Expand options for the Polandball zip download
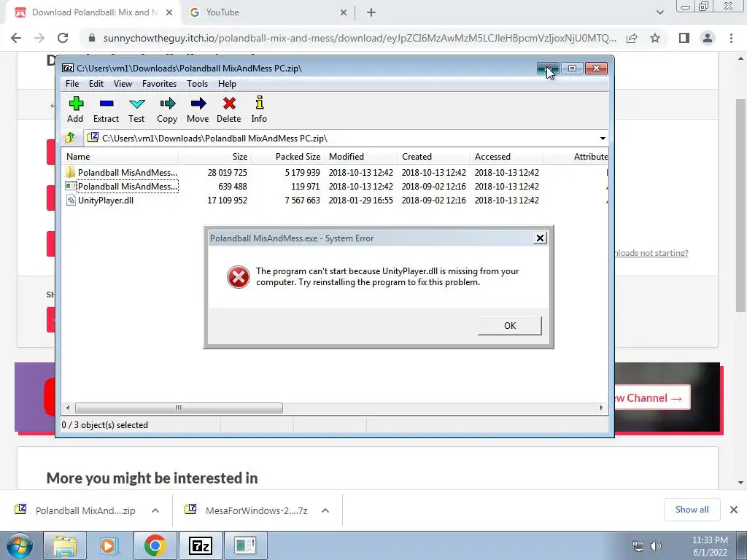Viewport: 747px width, 560px height. [155, 510]
